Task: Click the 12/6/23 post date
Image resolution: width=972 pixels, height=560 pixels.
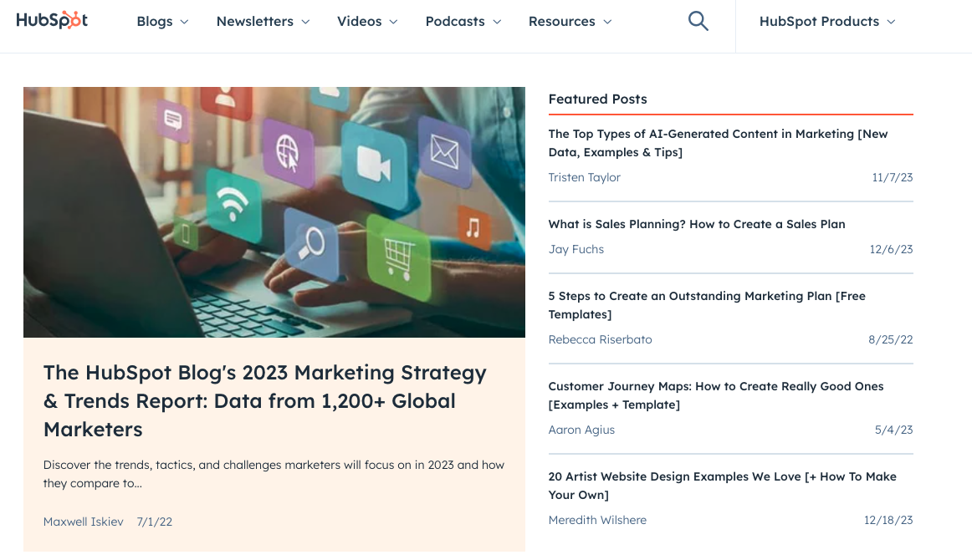Action: tap(891, 249)
